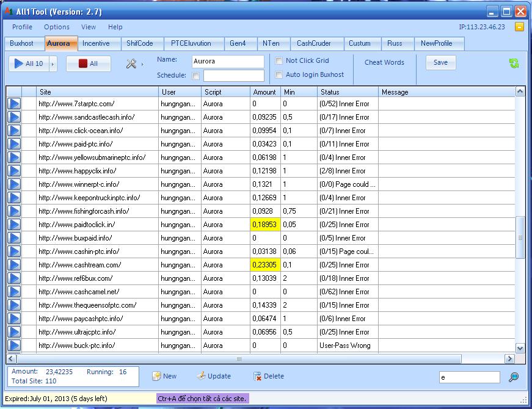
Task: Open the wrench tools icon
Action: coord(131,63)
